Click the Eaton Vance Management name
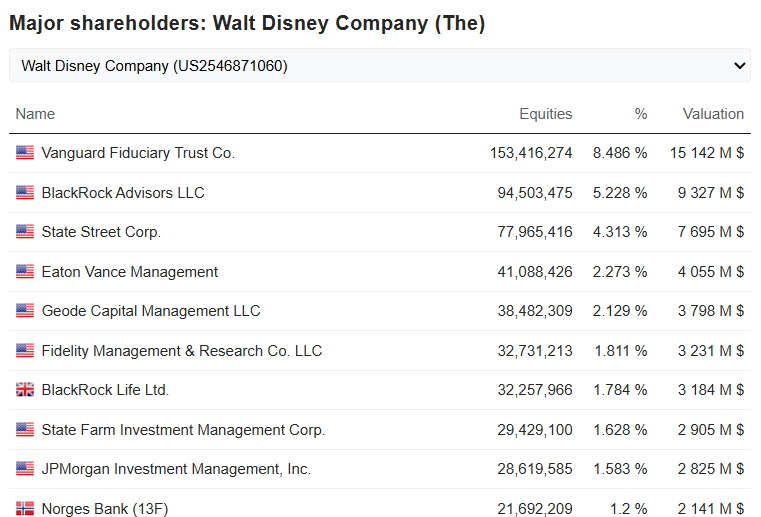 130,272
